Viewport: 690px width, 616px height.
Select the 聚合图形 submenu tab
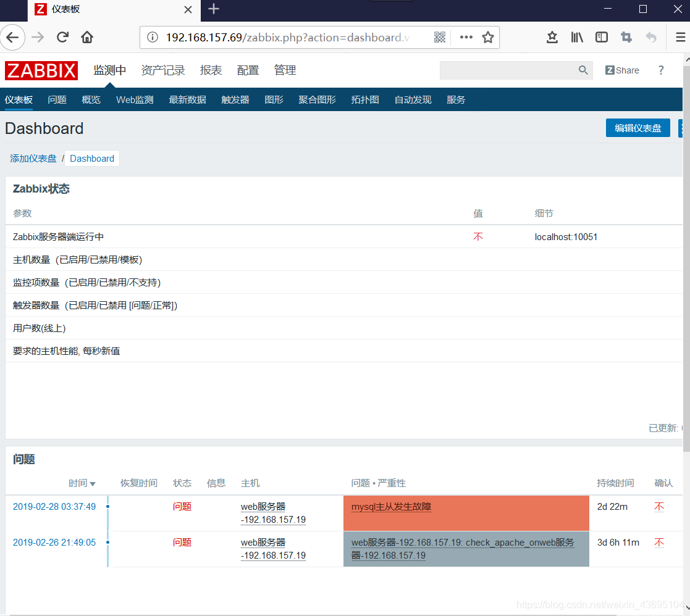tap(317, 100)
